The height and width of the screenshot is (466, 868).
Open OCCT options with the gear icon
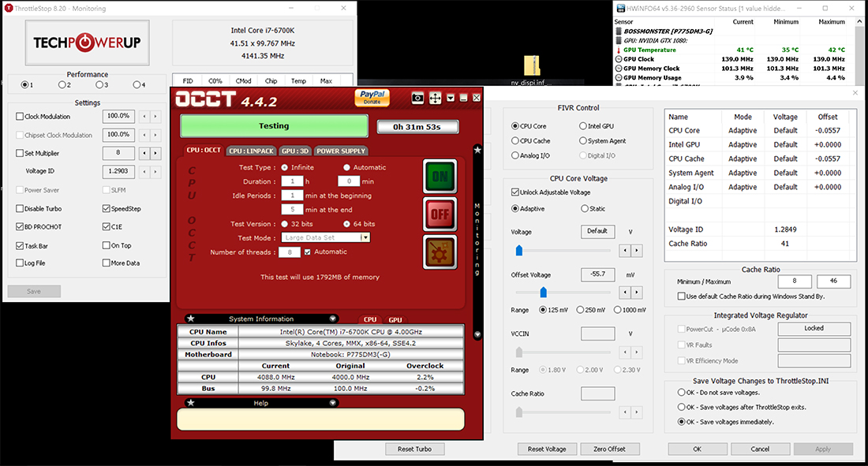pyautogui.click(x=440, y=252)
